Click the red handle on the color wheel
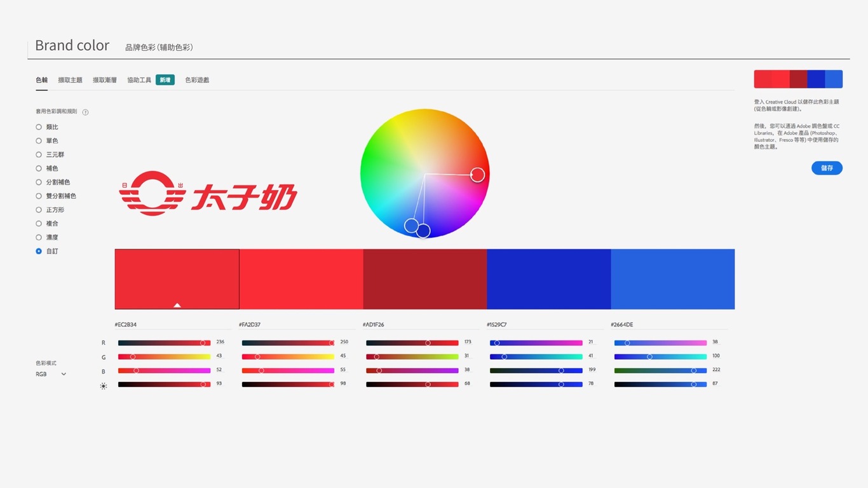 pyautogui.click(x=478, y=174)
